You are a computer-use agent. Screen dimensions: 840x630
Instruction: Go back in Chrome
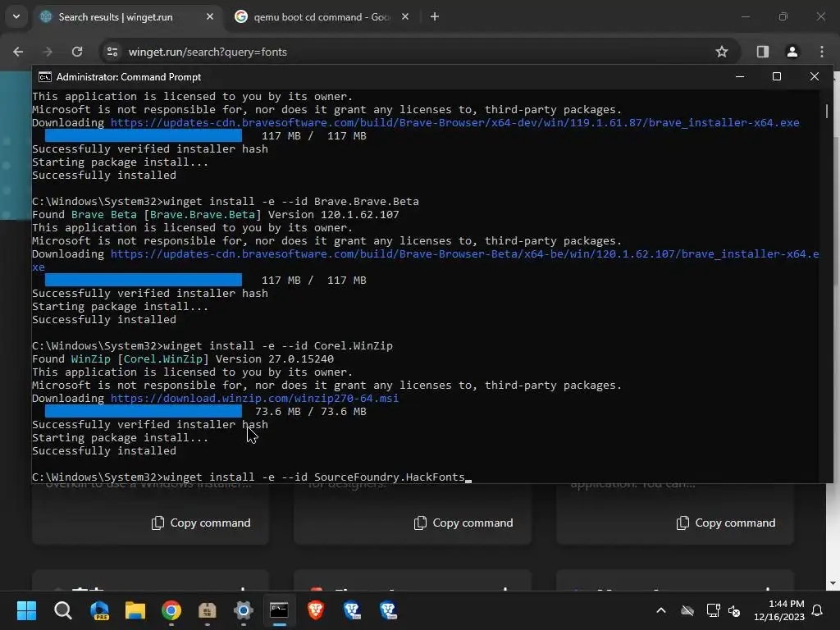click(x=18, y=52)
